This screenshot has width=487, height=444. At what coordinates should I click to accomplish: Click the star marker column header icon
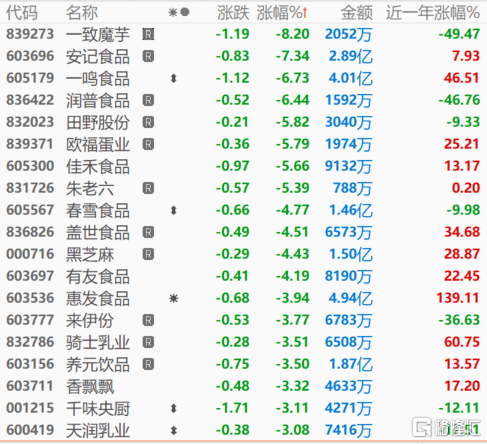(x=173, y=12)
